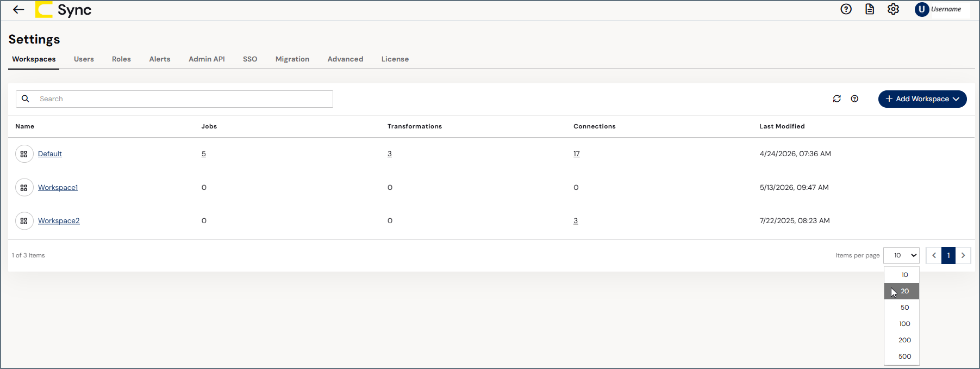This screenshot has height=369, width=980.
Task: Switch to the Workspaces tab
Action: point(34,59)
